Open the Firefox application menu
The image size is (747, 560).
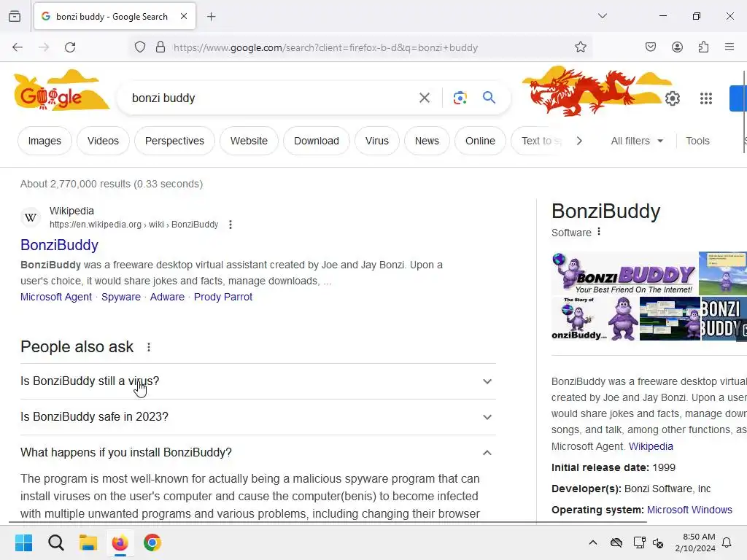pos(729,47)
